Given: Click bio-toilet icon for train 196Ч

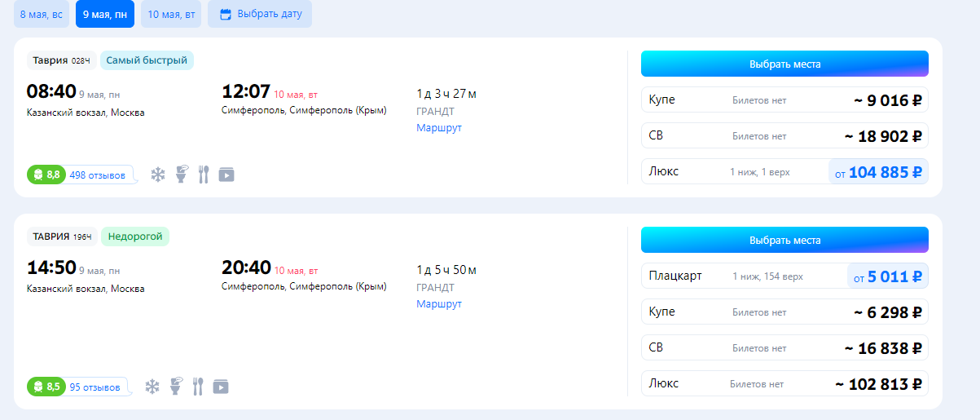Looking at the screenshot, I should 175,387.
